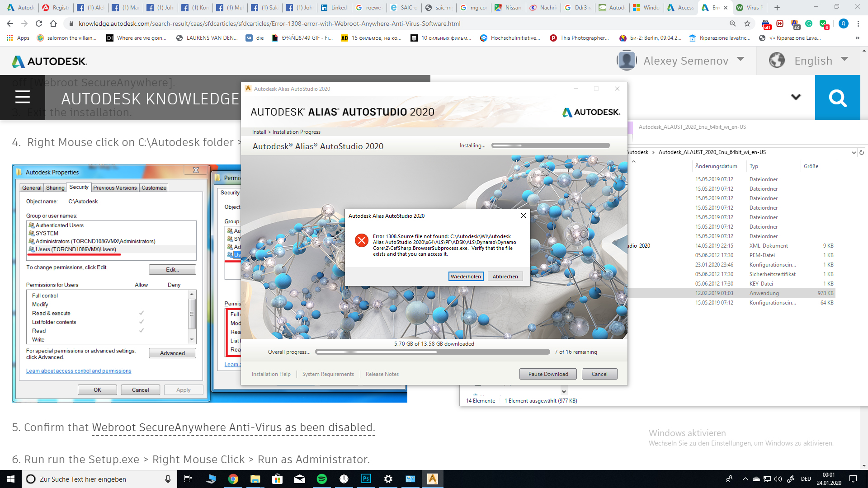Expand the Alexey Semenov account dropdown

coord(741,59)
